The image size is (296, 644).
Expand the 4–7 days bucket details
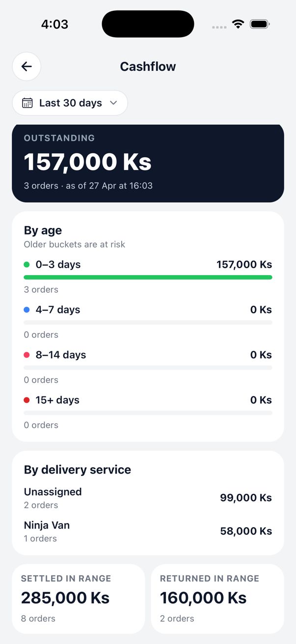click(147, 309)
